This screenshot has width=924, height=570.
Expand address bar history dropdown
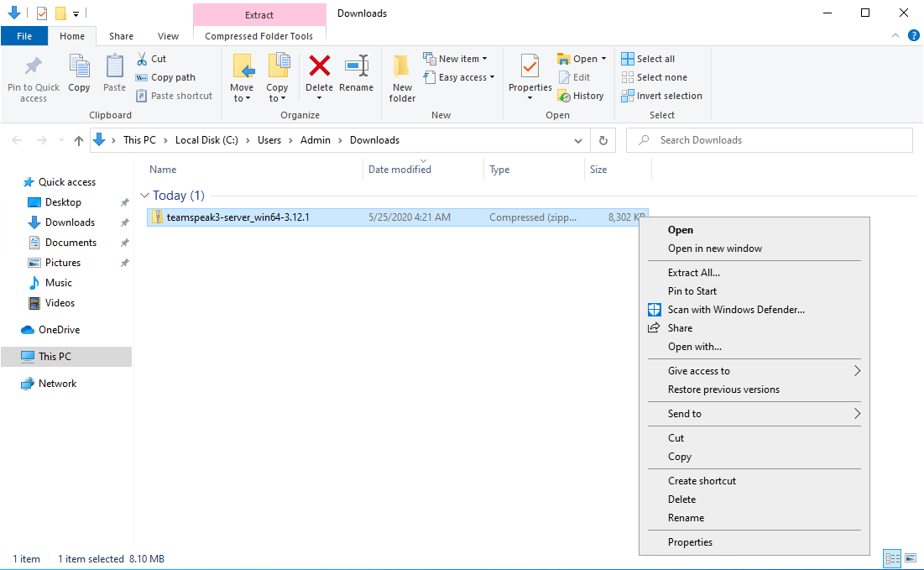tap(578, 140)
